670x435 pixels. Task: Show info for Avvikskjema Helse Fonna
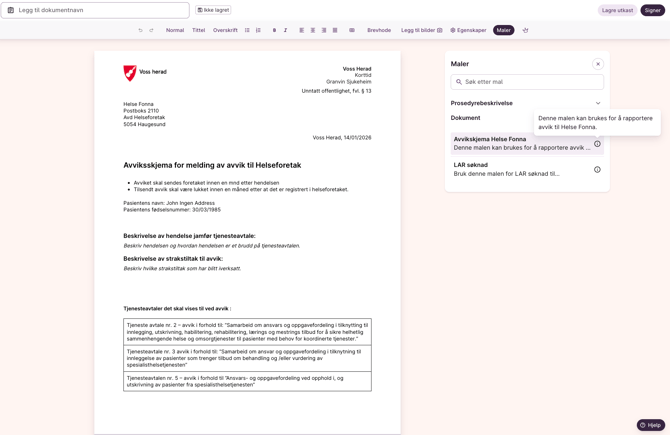pyautogui.click(x=597, y=144)
